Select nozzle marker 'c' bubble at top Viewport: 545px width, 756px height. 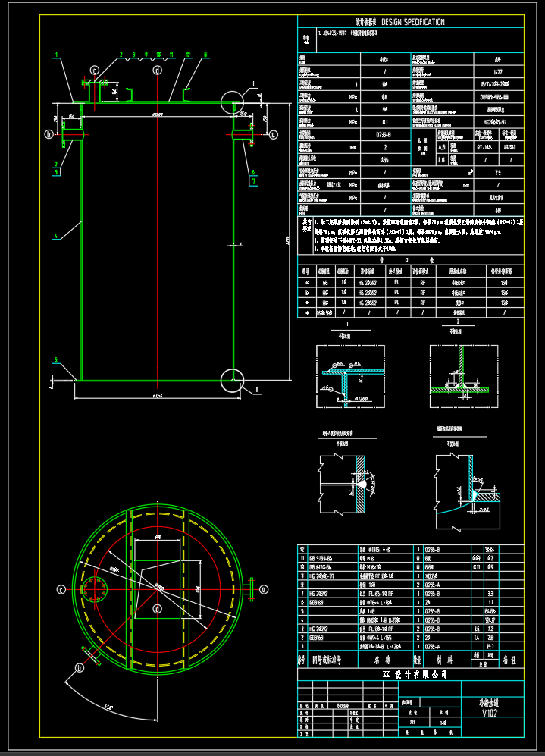(x=95, y=71)
